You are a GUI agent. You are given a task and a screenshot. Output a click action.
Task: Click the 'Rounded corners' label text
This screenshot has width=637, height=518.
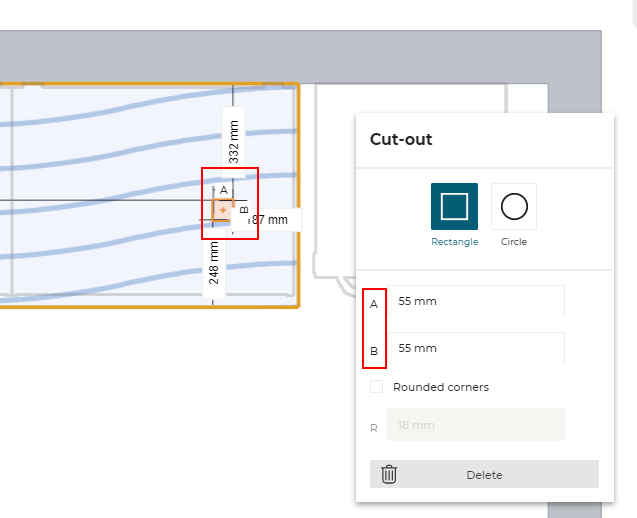(440, 387)
